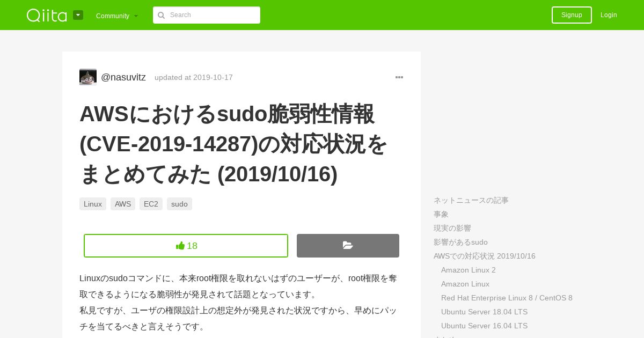This screenshot has width=644, height=338.
Task: Go to Ubuntu Server 18.04 LTS subsection
Action: click(x=484, y=312)
